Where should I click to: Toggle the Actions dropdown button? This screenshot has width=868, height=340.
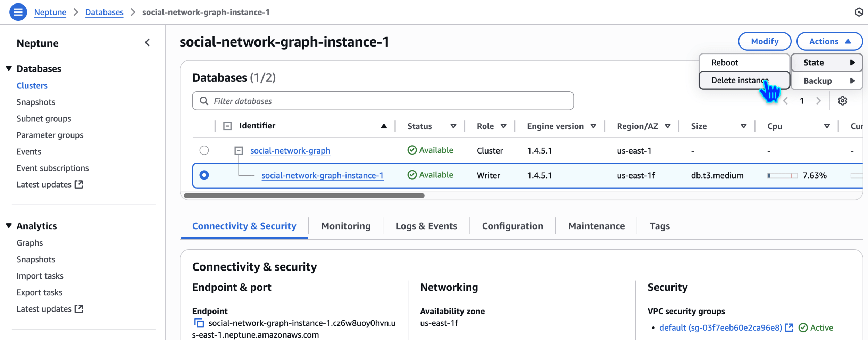pos(829,41)
